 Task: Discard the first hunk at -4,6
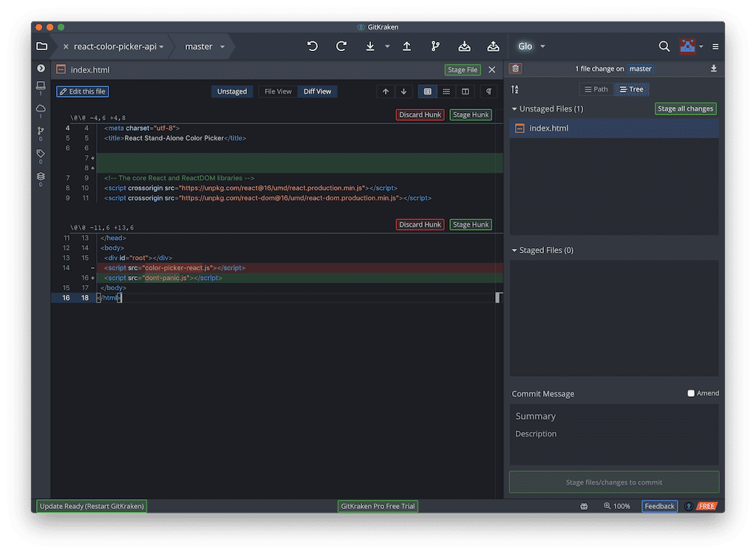click(420, 114)
